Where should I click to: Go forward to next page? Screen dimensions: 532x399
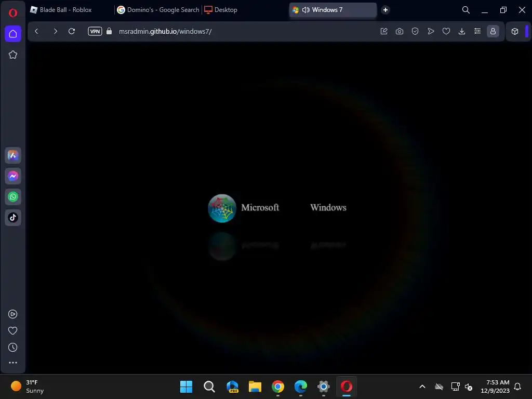55,31
